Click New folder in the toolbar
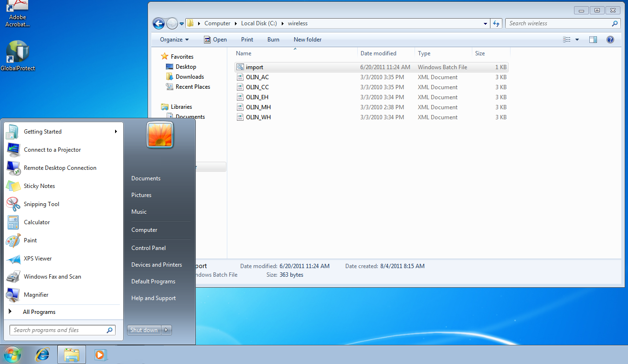 [308, 40]
